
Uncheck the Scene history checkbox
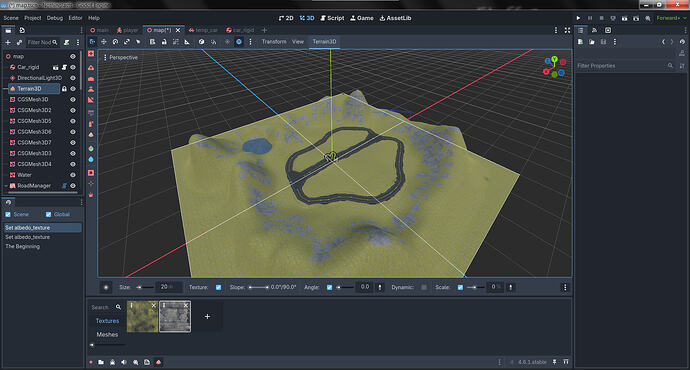coord(8,214)
